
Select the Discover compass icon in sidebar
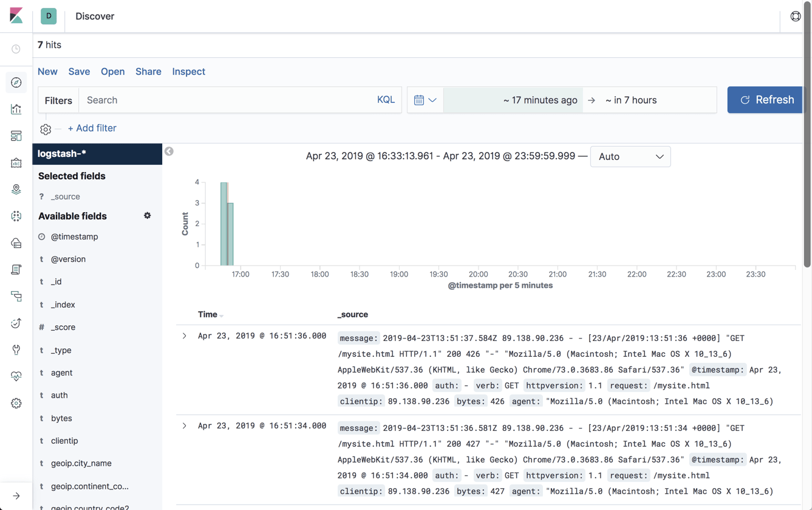[16, 83]
